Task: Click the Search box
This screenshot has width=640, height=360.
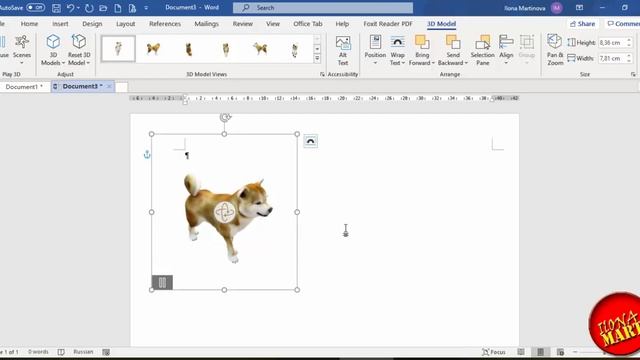Action: coord(323,8)
